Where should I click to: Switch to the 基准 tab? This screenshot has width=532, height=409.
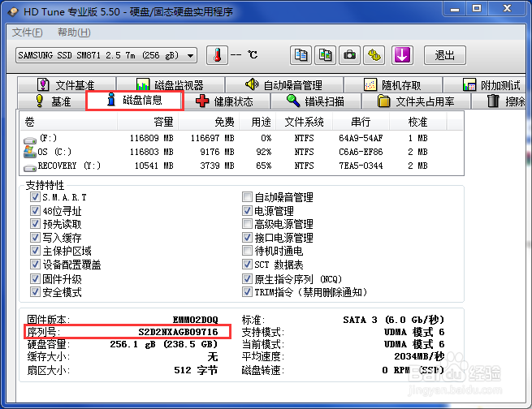coord(52,101)
